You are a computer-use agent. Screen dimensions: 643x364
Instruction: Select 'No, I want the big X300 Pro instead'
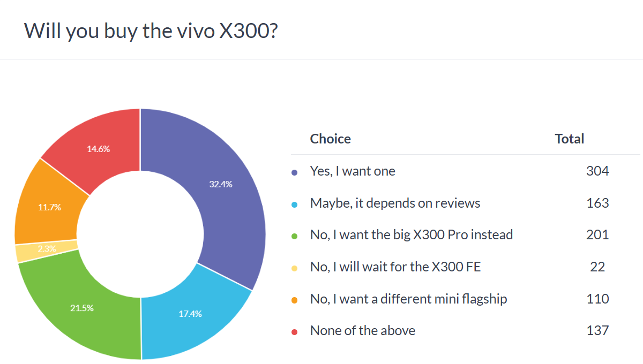412,234
